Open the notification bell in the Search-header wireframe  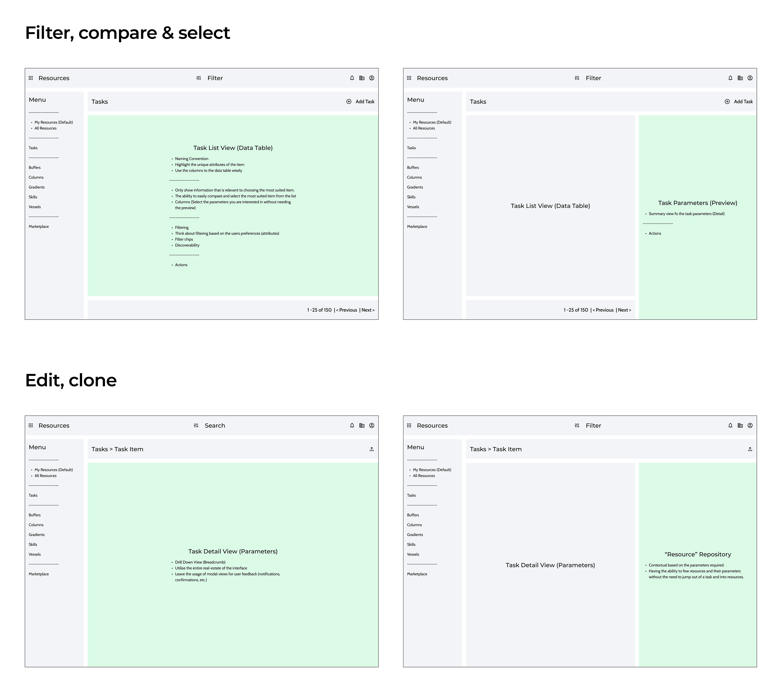tap(352, 425)
